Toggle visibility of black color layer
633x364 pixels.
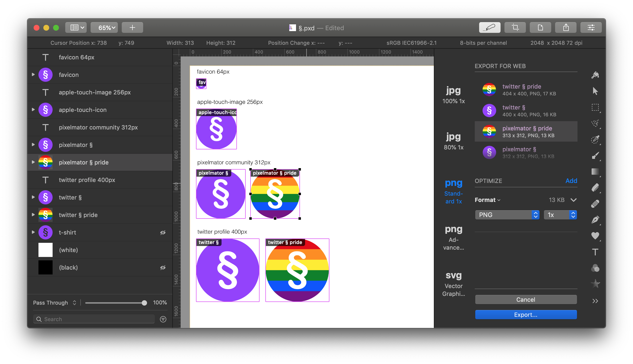163,268
